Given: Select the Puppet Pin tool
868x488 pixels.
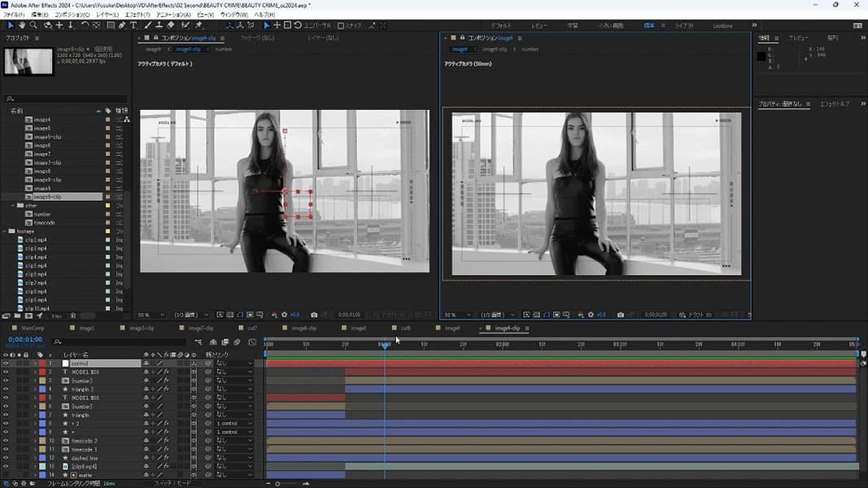Looking at the screenshot, I should pos(198,25).
